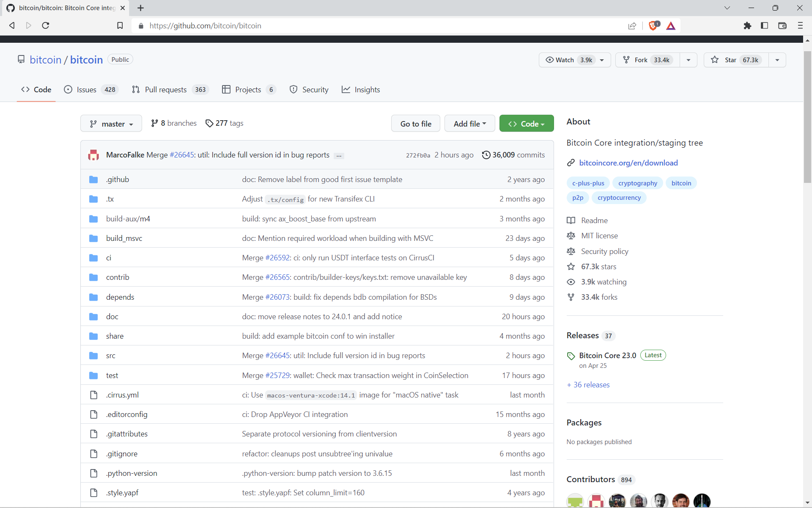The height and width of the screenshot is (508, 812).
Task: Open the src folder icon
Action: pos(93,355)
